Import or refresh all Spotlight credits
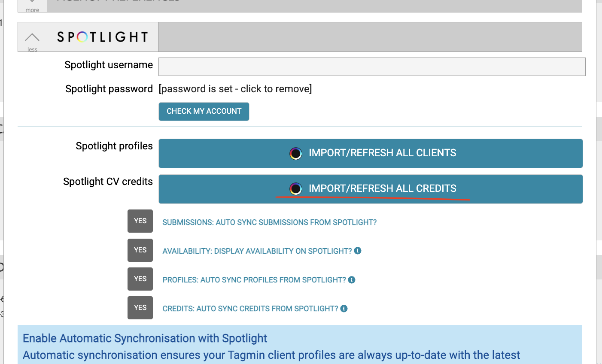Image resolution: width=602 pixels, height=364 pixels. pyautogui.click(x=371, y=189)
